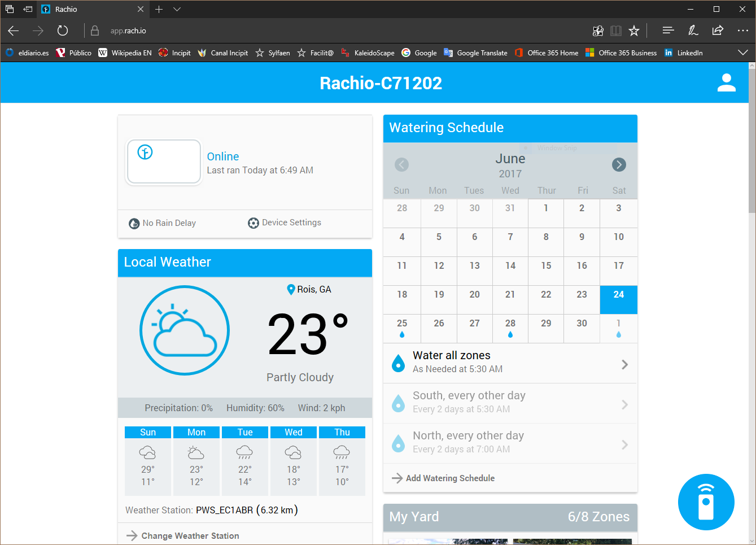
Task: Expand South, every other day chevron
Action: [x=624, y=404]
